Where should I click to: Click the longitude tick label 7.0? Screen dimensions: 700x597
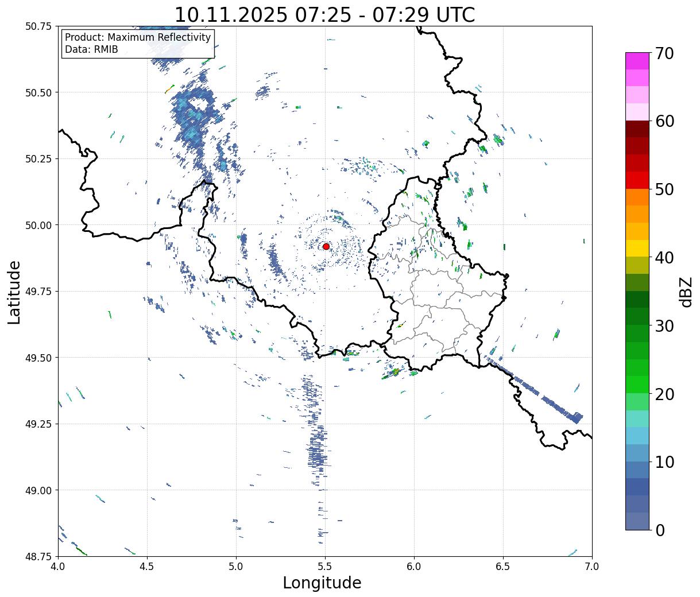click(x=592, y=567)
